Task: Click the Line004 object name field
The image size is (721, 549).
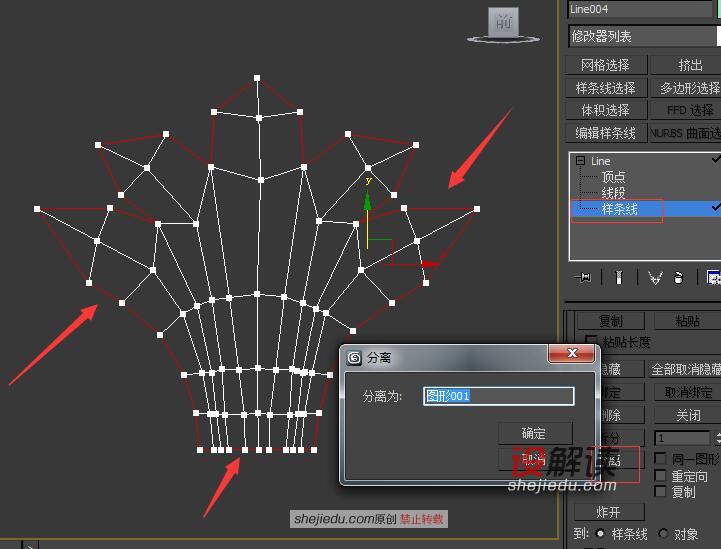Action: point(640,9)
